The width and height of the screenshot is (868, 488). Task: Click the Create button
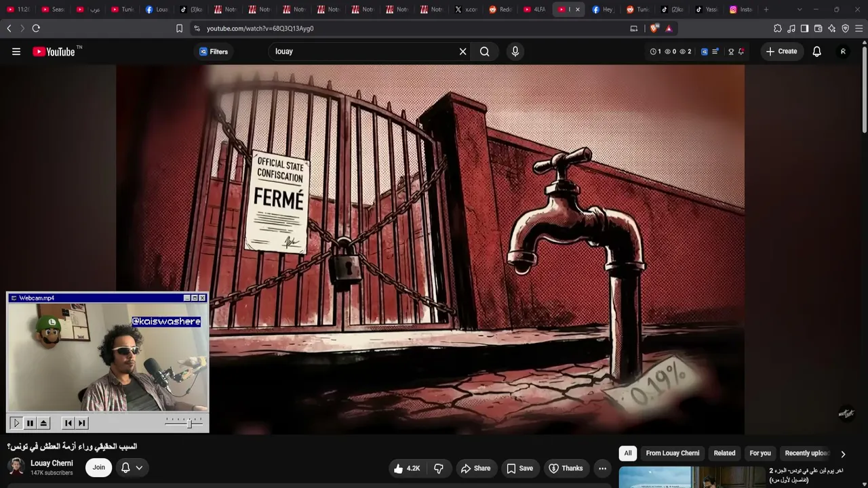[x=781, y=52]
